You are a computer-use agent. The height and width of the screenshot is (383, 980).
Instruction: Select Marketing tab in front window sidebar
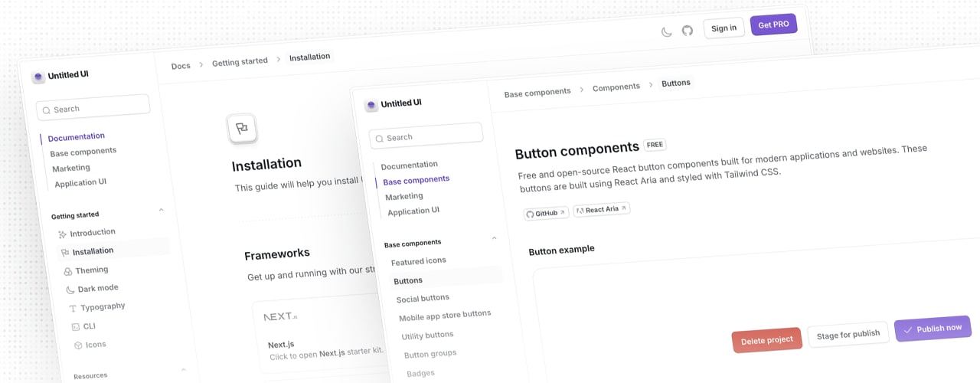pyautogui.click(x=404, y=196)
